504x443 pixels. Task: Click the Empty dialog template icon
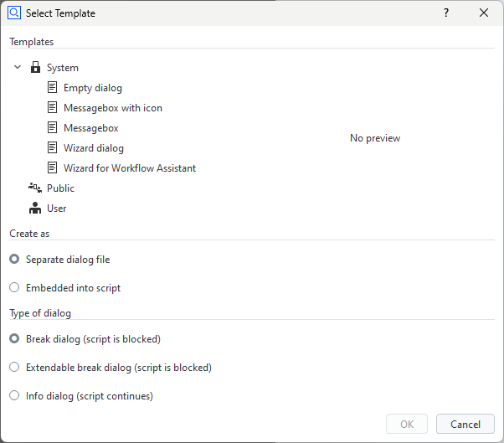(x=53, y=88)
